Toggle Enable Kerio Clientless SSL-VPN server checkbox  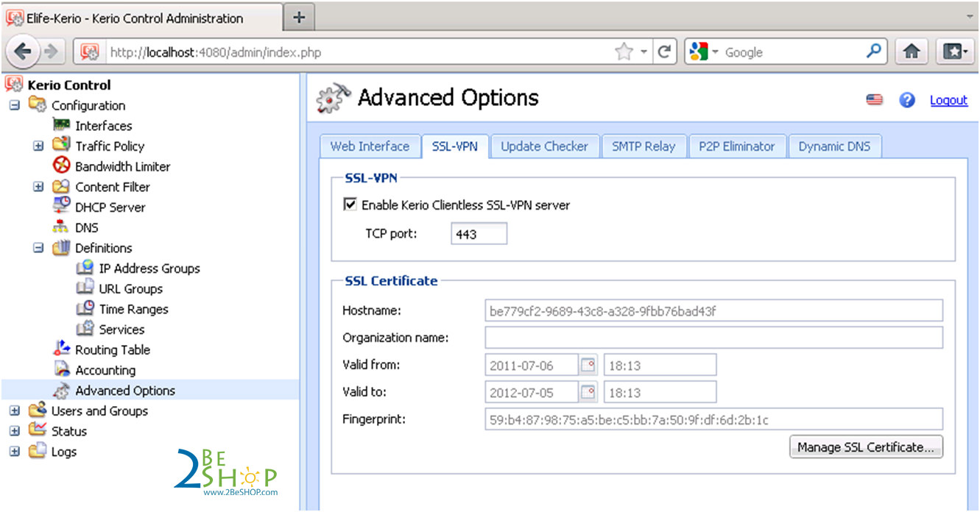[350, 205]
